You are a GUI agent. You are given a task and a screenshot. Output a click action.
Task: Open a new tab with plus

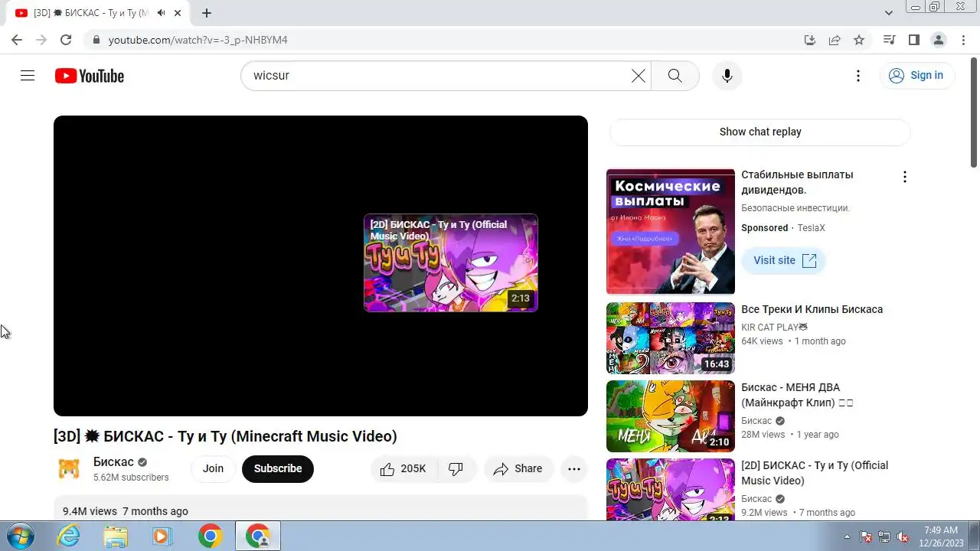[207, 13]
